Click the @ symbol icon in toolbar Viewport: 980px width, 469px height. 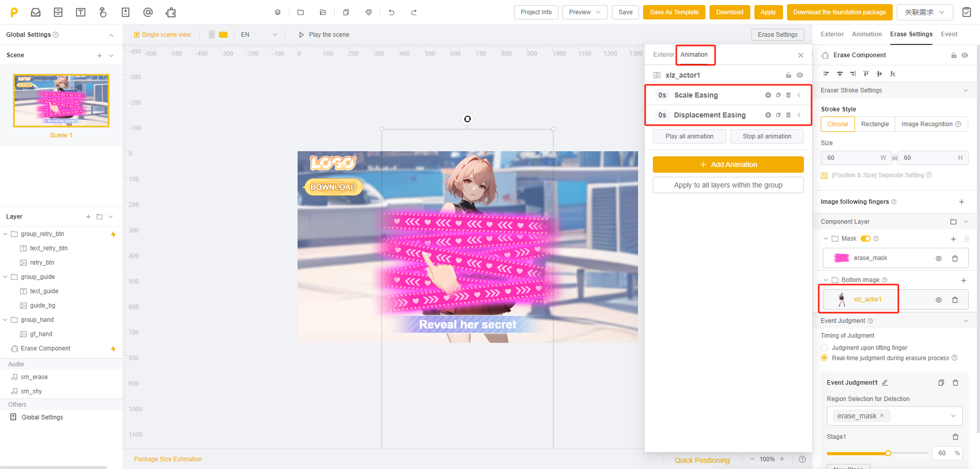pos(148,12)
